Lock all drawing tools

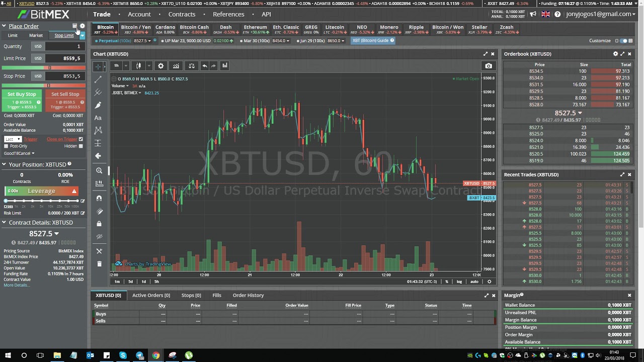tap(99, 224)
